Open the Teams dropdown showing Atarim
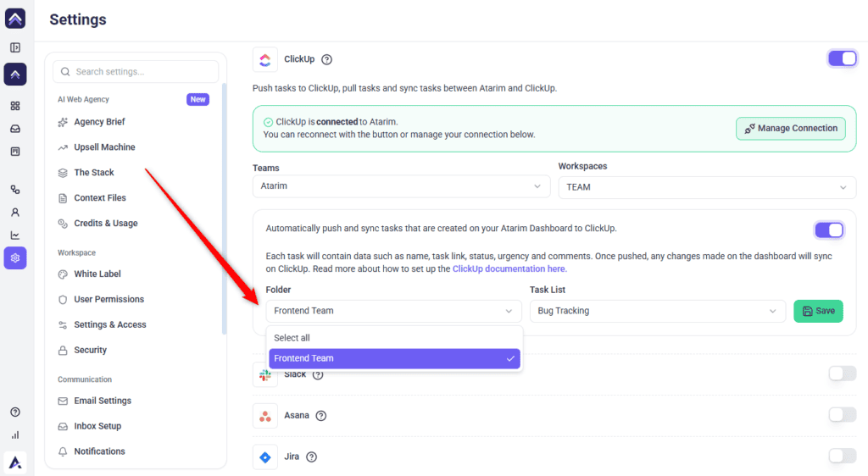 tap(401, 186)
